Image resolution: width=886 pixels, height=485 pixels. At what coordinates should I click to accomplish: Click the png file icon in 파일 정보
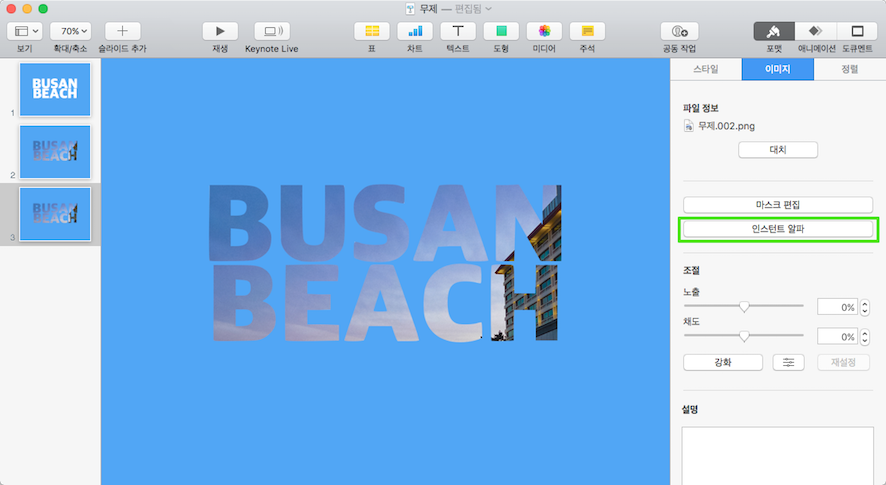pyautogui.click(x=688, y=126)
